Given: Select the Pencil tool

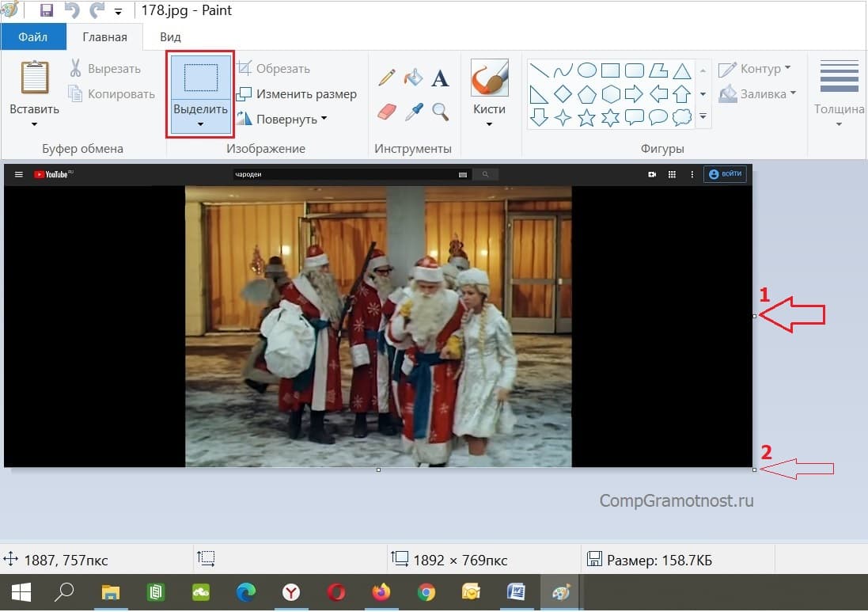Looking at the screenshot, I should [x=386, y=78].
